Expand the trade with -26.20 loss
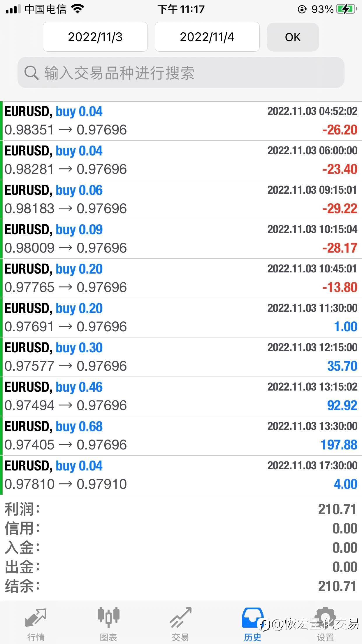This screenshot has height=644, width=362. click(x=181, y=121)
